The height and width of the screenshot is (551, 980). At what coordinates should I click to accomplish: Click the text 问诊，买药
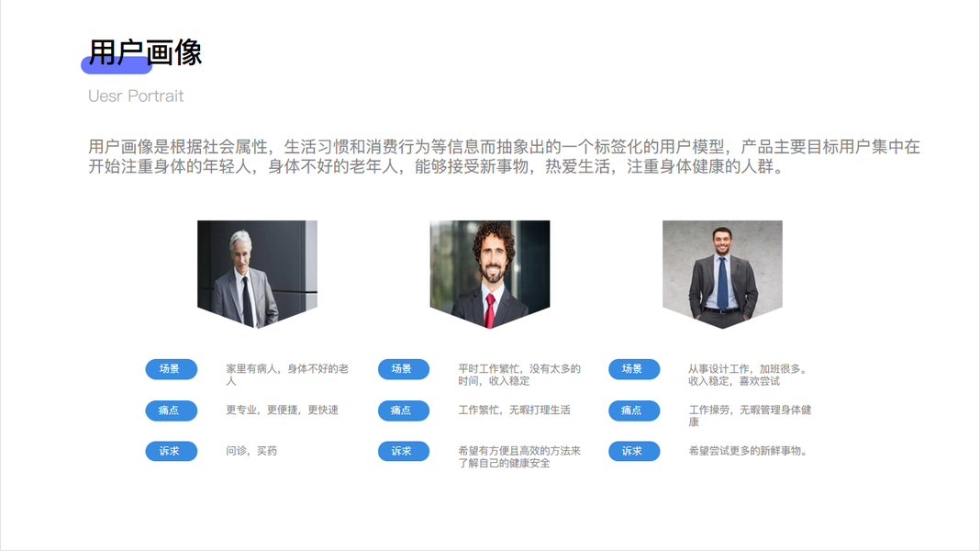coord(251,451)
